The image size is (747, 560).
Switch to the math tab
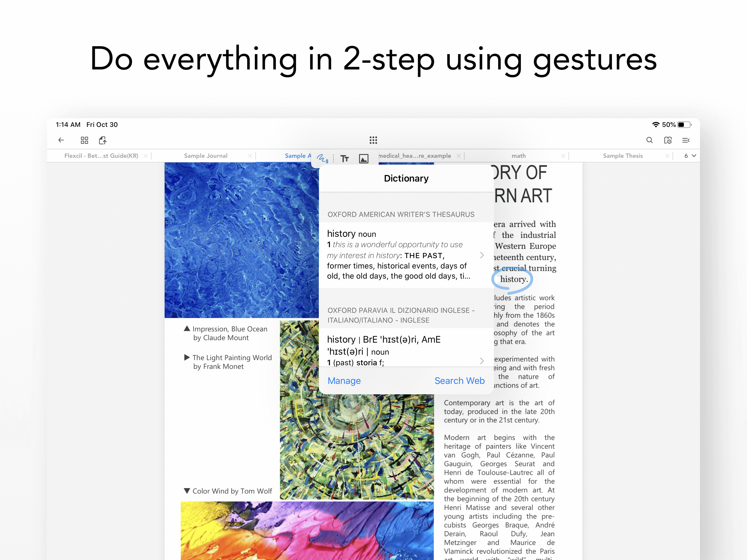[518, 156]
